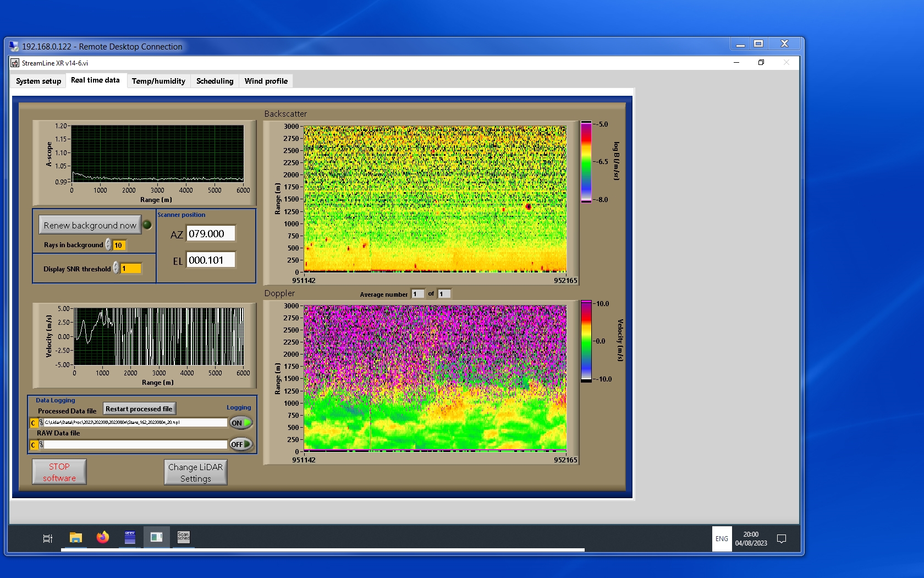Enable RAW data logging OFF switch
This screenshot has width=924, height=578.
click(241, 444)
